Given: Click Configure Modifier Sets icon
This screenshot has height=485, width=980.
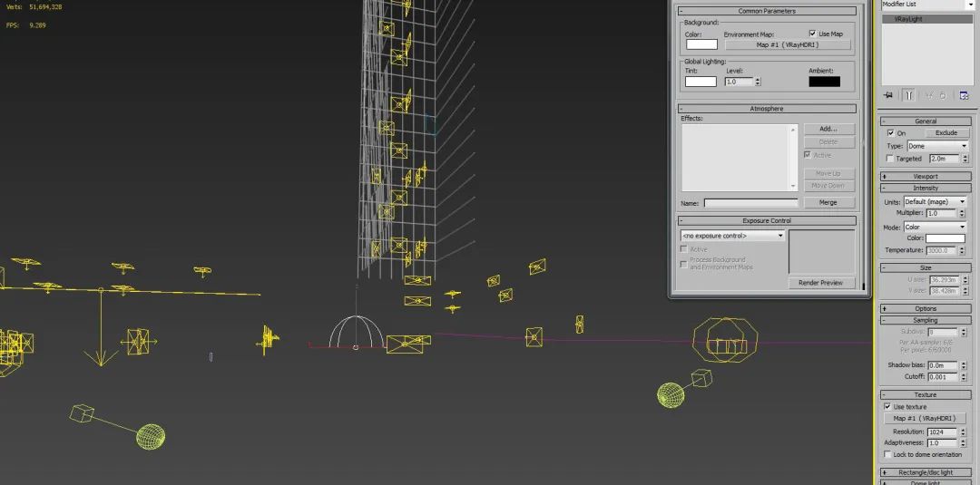Looking at the screenshot, I should coord(964,95).
